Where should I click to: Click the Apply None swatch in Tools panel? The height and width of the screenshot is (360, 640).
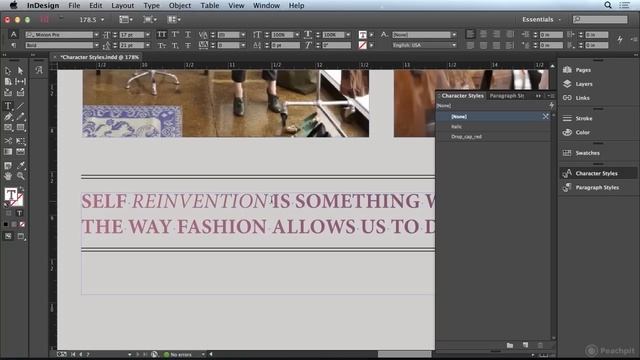click(x=22, y=224)
